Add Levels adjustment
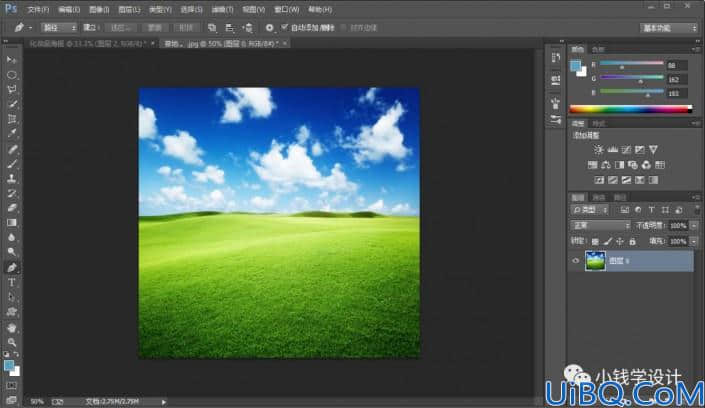The height and width of the screenshot is (408, 705). (612, 149)
